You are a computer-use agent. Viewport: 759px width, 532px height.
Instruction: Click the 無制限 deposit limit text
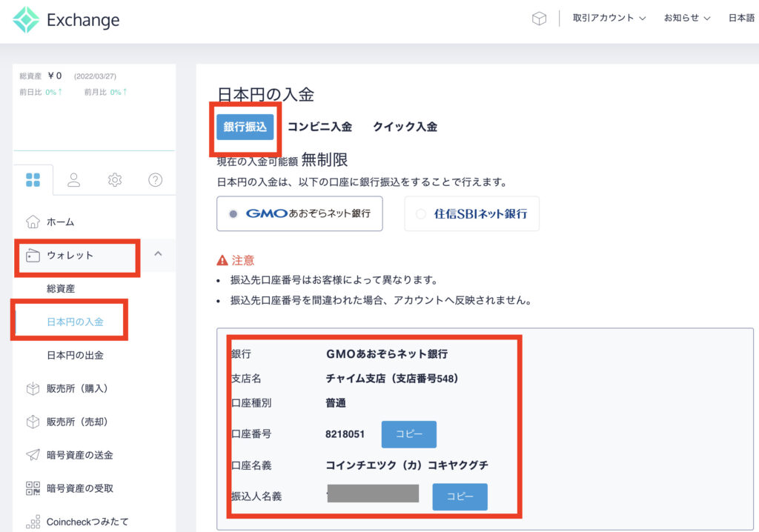coord(325,159)
